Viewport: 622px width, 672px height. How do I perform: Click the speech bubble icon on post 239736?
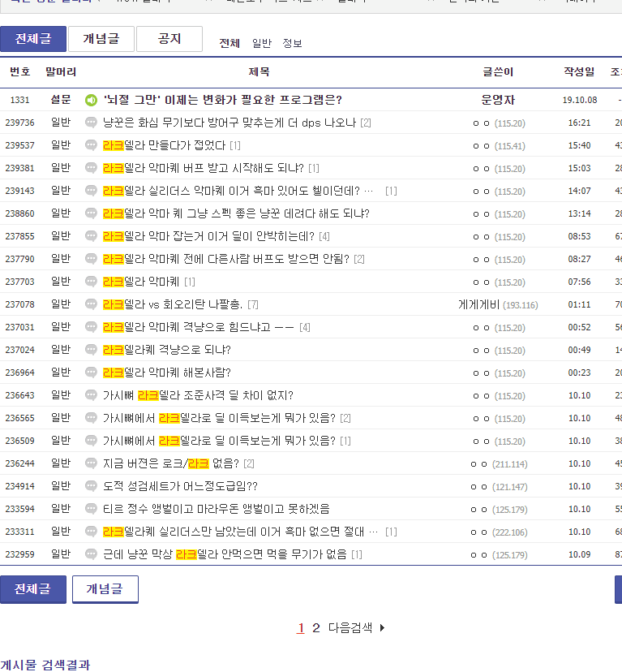point(91,123)
